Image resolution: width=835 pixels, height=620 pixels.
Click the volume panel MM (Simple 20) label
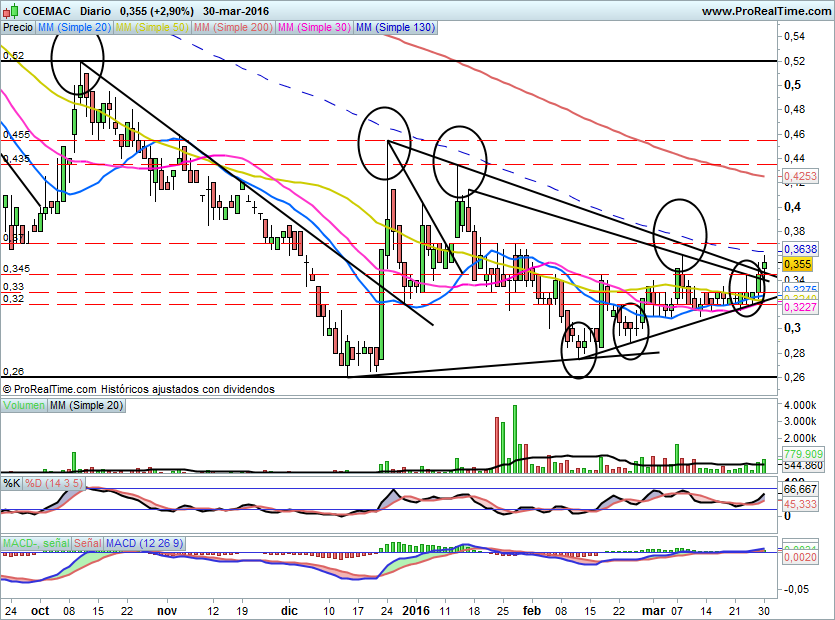coord(88,405)
